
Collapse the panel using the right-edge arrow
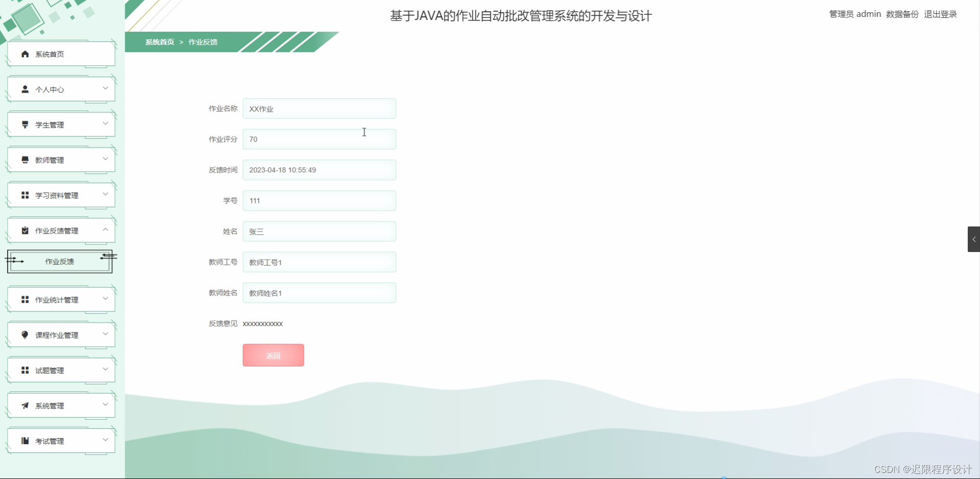[974, 239]
